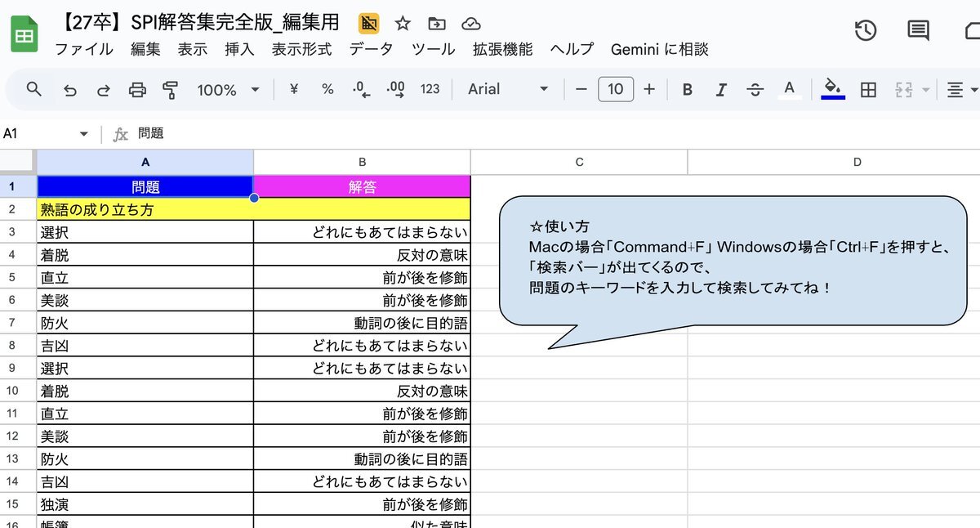Image resolution: width=980 pixels, height=528 pixels.
Task: Open the 挿入 menu
Action: [x=239, y=49]
